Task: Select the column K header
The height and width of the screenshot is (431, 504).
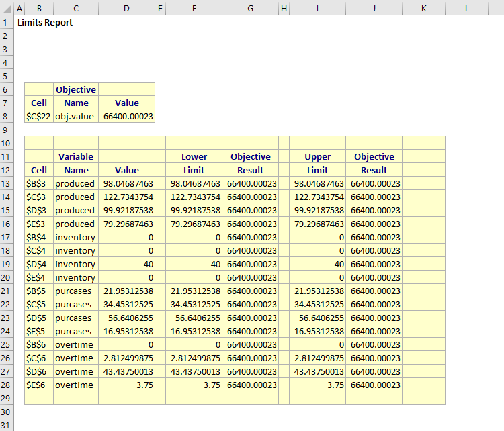Action: click(x=423, y=8)
